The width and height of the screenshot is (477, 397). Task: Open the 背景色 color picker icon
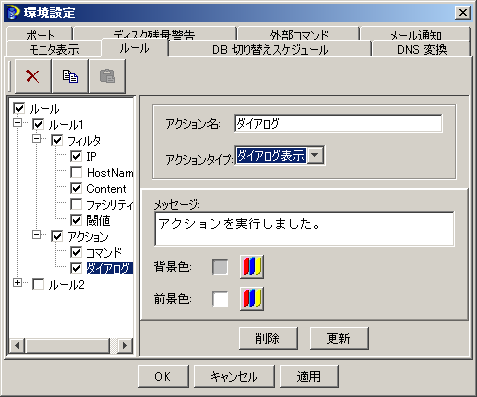[252, 267]
